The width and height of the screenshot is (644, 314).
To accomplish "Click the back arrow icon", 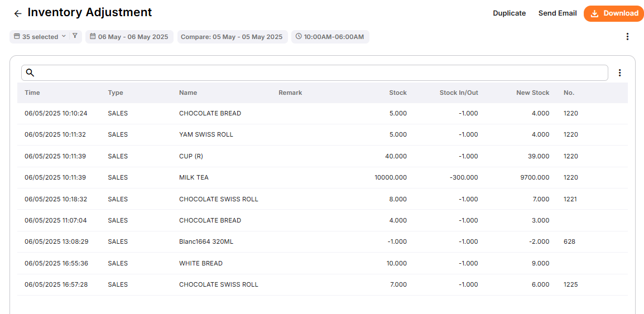I will [x=18, y=13].
